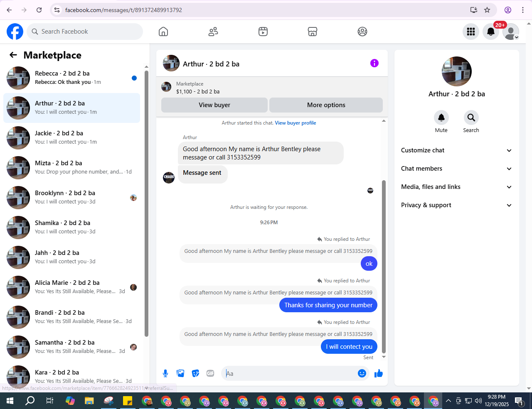Go to the Home feed icon

[163, 32]
